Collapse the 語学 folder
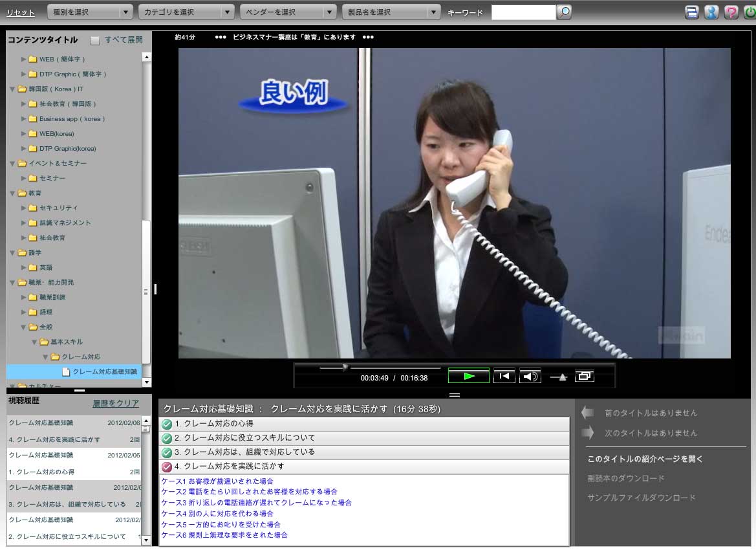This screenshot has height=550, width=756. click(x=12, y=253)
